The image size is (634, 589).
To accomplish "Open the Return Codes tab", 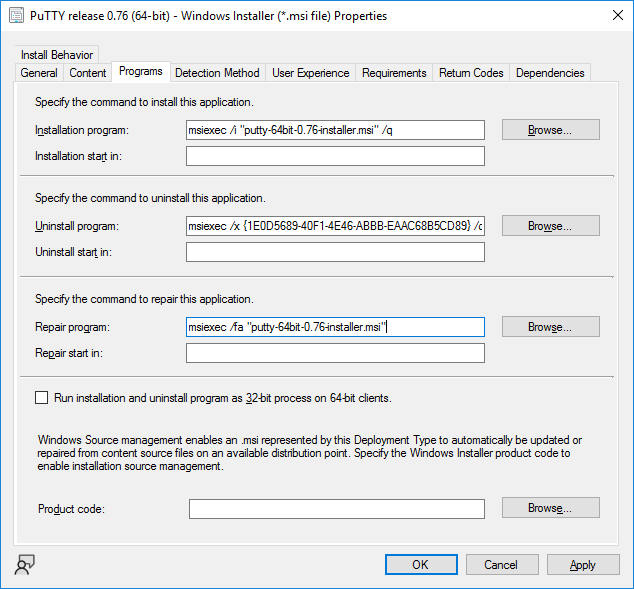I will tap(471, 73).
